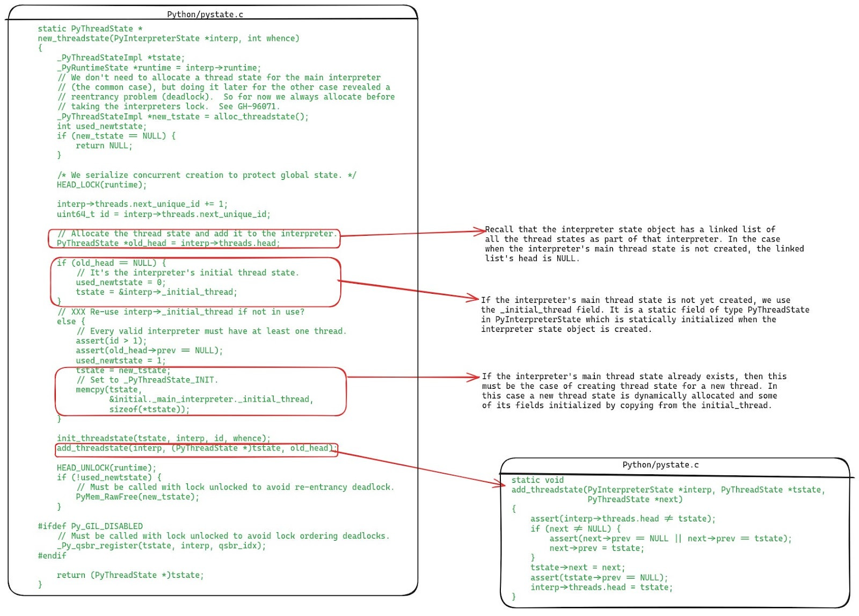Image resolution: width=859 pixels, height=616 pixels.
Task: Select the return (PyThreadState *)tstate statement
Action: tap(129, 575)
